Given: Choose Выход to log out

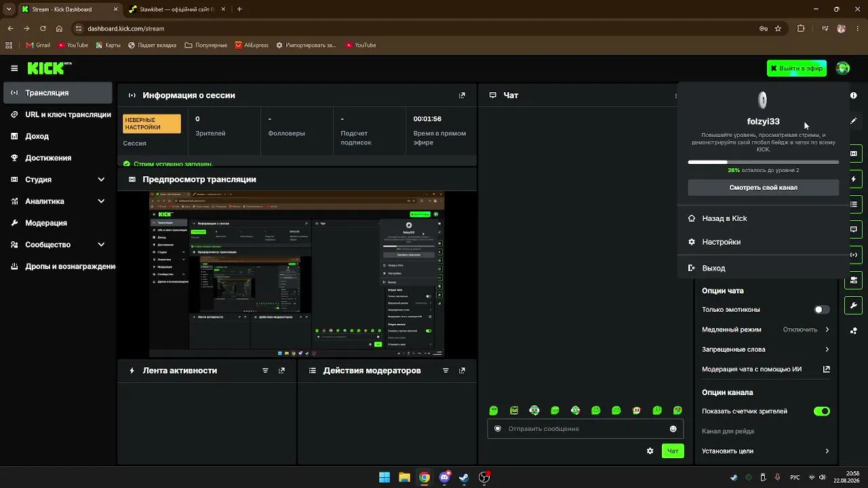Looking at the screenshot, I should (763, 268).
